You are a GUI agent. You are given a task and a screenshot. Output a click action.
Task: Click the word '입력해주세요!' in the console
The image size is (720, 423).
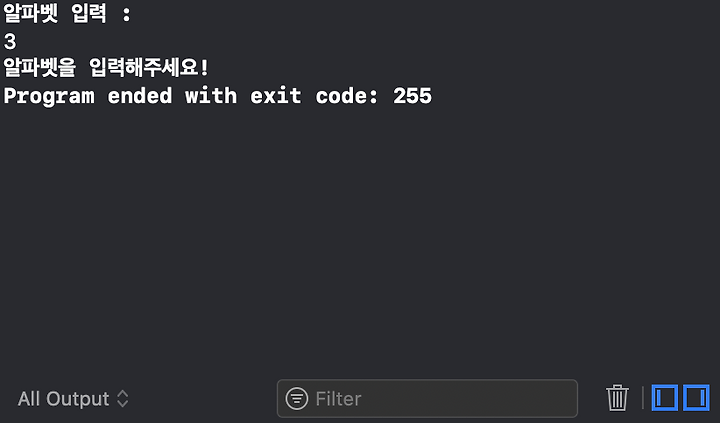pyautogui.click(x=149, y=68)
